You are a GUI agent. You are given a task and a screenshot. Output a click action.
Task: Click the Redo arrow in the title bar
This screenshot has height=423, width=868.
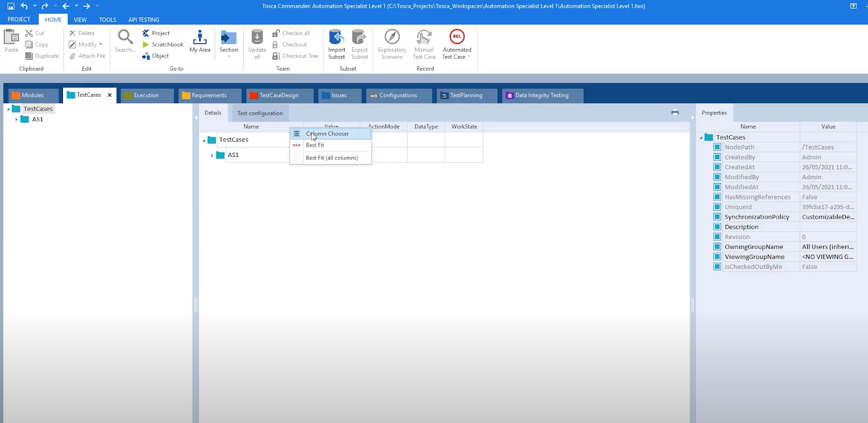tap(44, 6)
